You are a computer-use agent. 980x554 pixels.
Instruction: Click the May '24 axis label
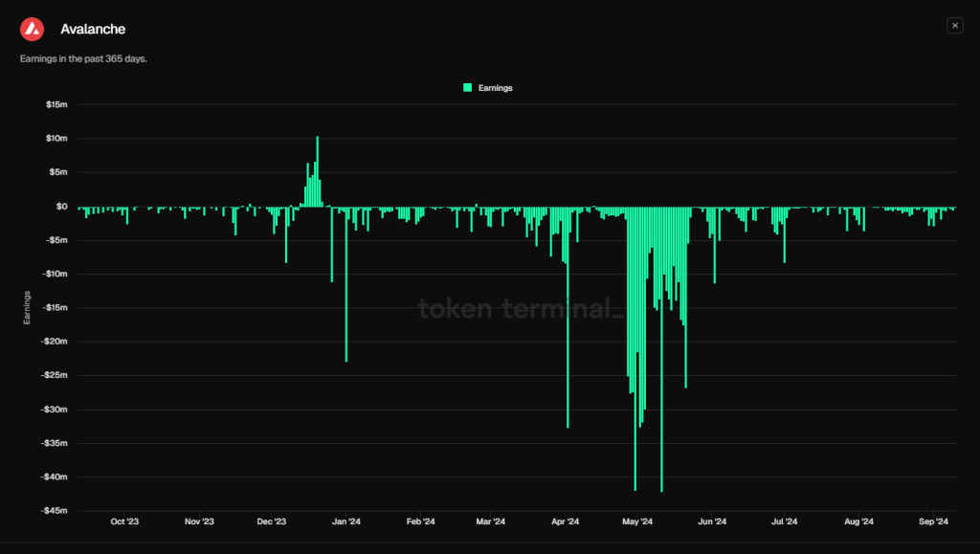[x=637, y=521]
